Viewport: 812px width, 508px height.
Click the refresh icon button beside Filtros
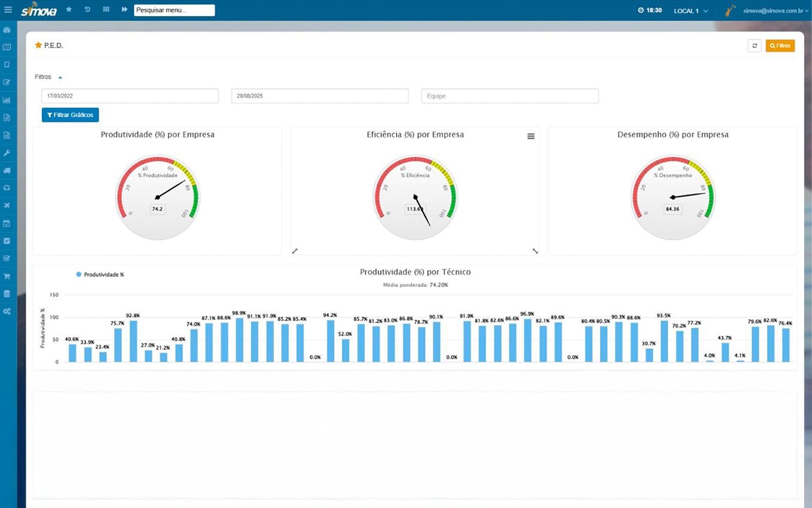click(x=754, y=45)
